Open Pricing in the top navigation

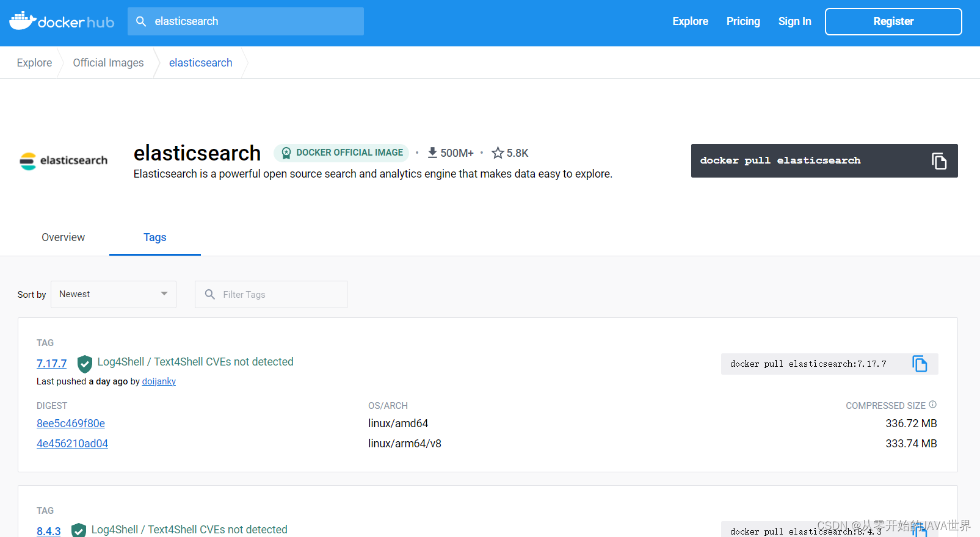tap(743, 21)
